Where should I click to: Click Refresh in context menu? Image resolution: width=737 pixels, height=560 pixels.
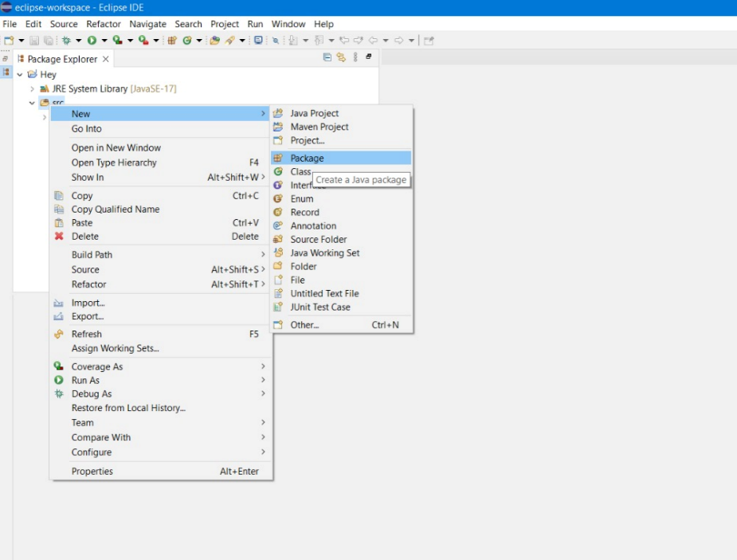[160, 334]
